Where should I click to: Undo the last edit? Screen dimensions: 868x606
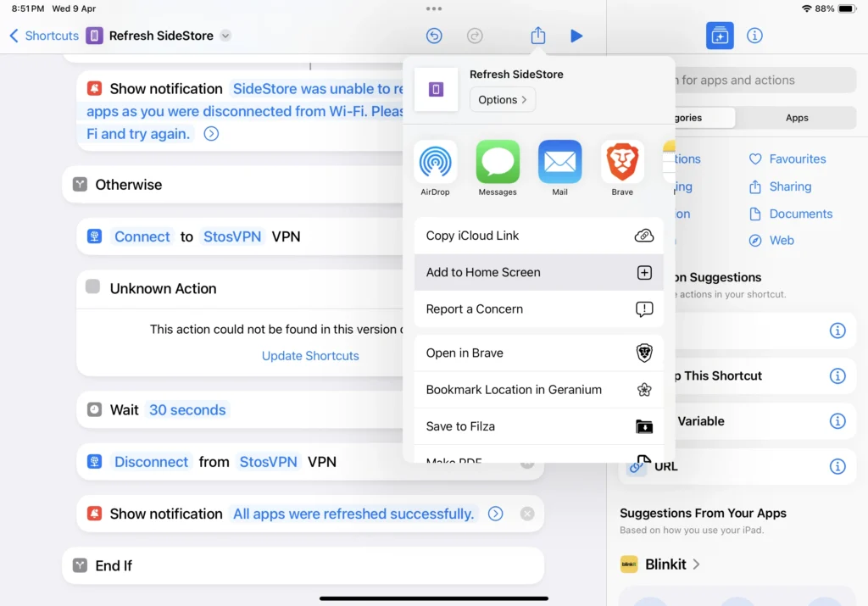click(x=434, y=36)
